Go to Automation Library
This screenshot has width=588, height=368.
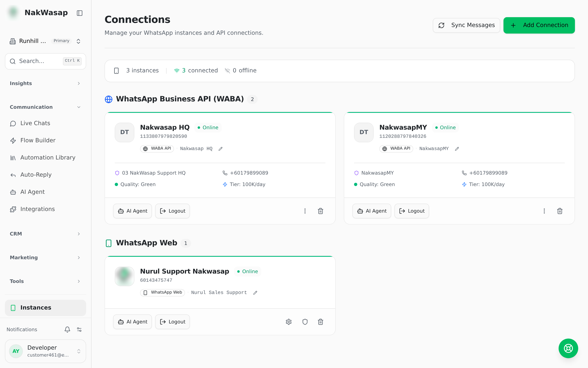46,157
